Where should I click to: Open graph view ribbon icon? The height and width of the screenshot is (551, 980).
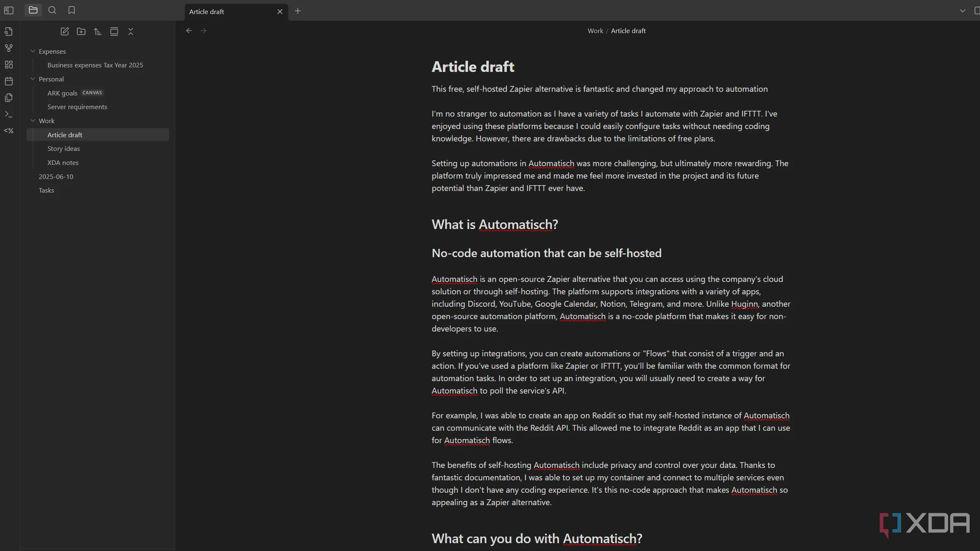point(9,48)
